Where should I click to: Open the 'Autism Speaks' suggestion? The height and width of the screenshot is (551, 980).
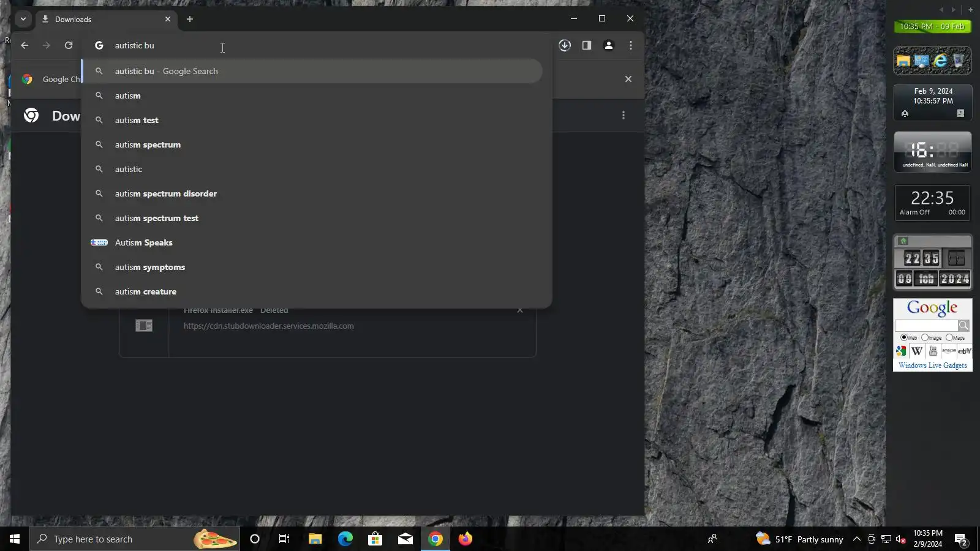[312, 242]
